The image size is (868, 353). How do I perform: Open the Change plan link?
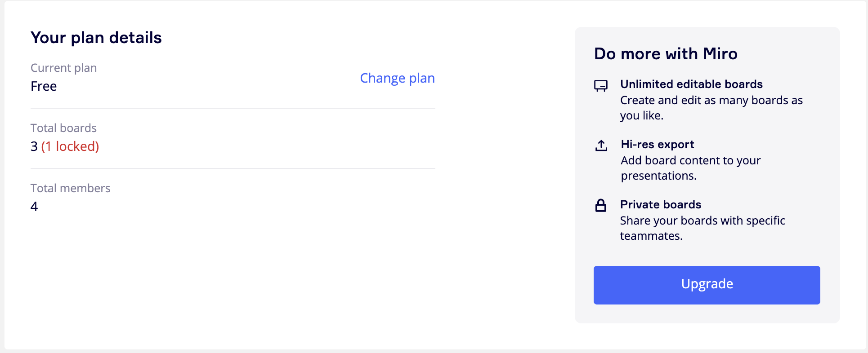tap(397, 78)
